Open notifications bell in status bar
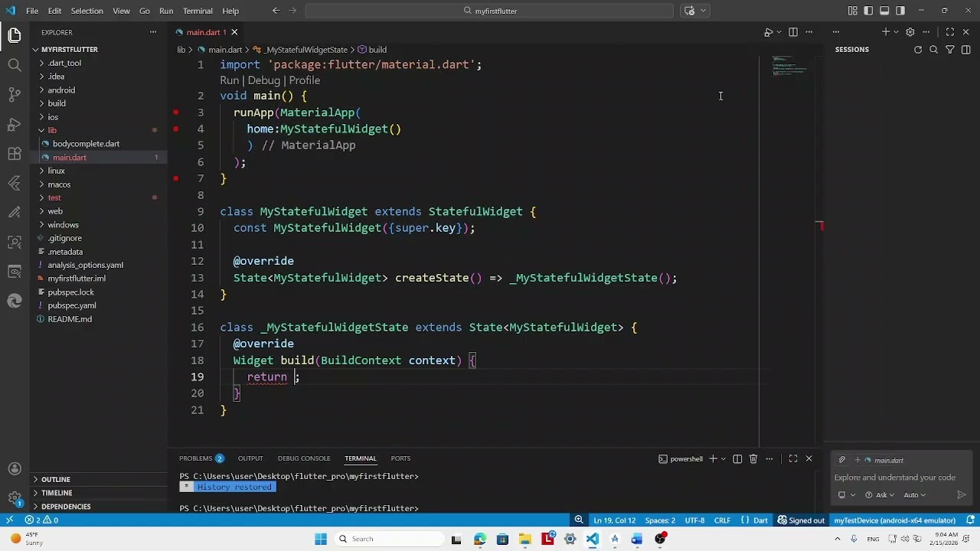Image resolution: width=980 pixels, height=551 pixels. pyautogui.click(x=969, y=520)
